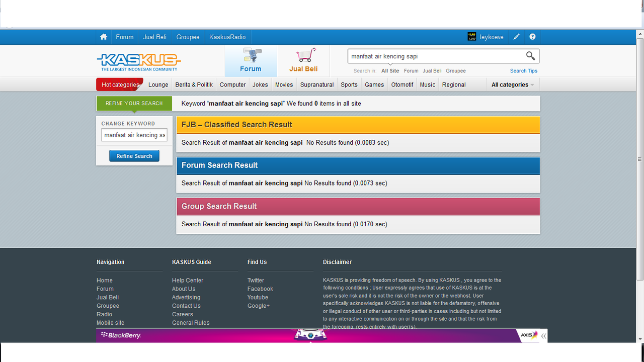Select Forum search scope
Screen dimensions: 644x362
[x=411, y=71]
